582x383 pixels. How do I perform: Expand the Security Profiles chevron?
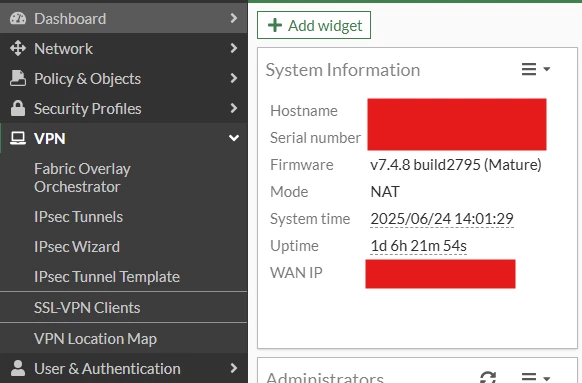pyautogui.click(x=233, y=108)
